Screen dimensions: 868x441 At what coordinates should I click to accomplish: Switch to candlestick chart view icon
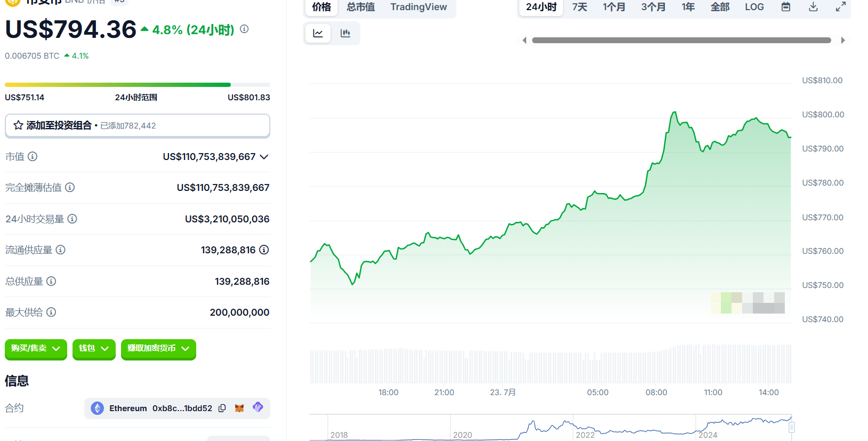click(345, 34)
